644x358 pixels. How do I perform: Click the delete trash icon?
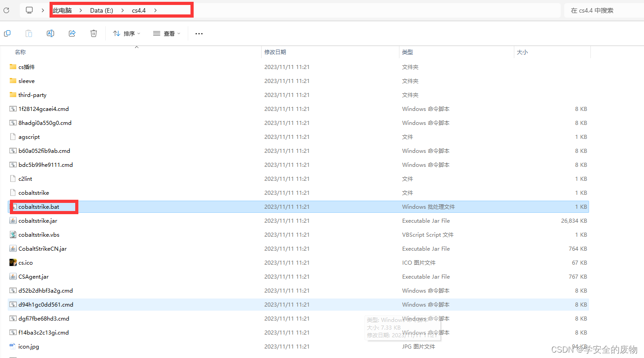[94, 33]
